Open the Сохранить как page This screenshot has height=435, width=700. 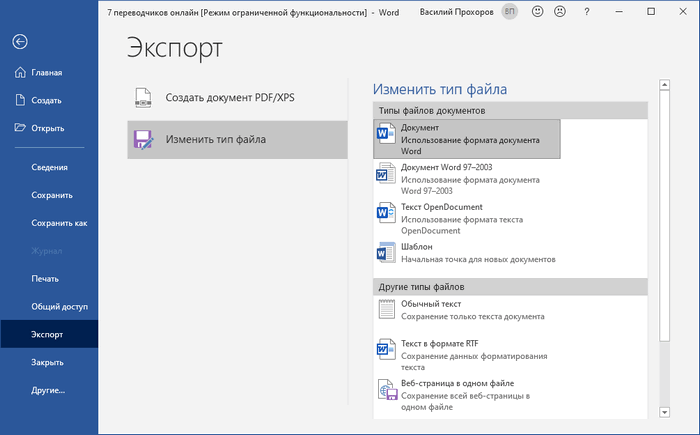point(59,223)
